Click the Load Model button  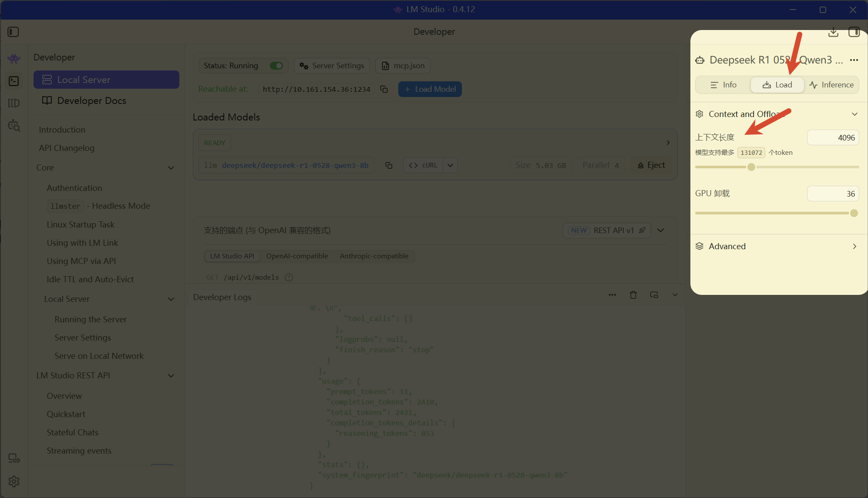click(430, 89)
